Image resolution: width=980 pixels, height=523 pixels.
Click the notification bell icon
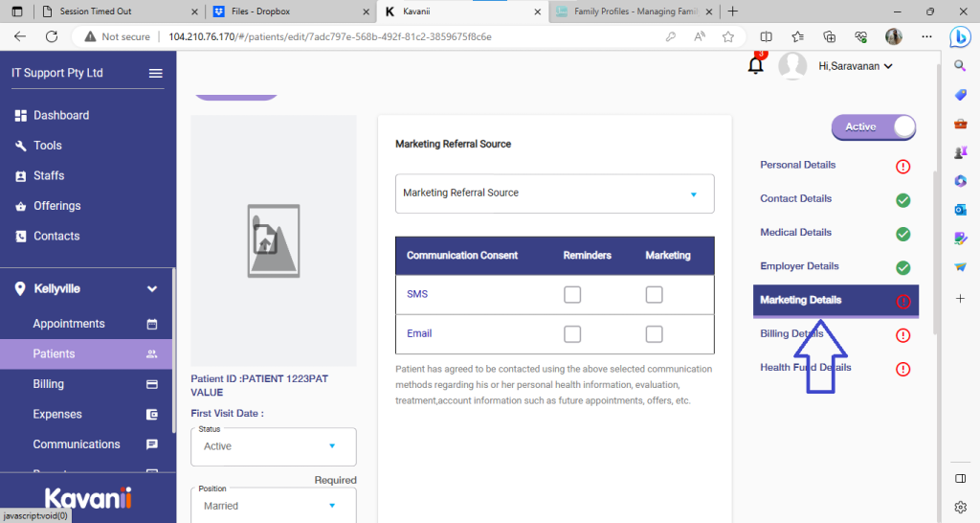pos(756,65)
